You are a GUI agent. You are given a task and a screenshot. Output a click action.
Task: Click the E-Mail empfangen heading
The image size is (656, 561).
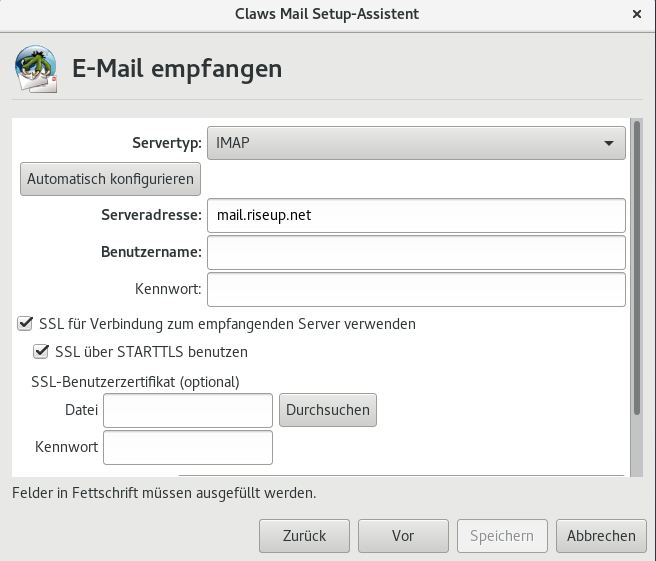coord(177,68)
